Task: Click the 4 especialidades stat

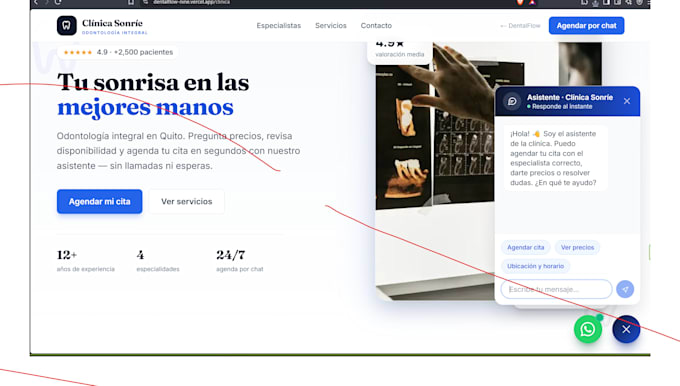Action: pos(158,261)
